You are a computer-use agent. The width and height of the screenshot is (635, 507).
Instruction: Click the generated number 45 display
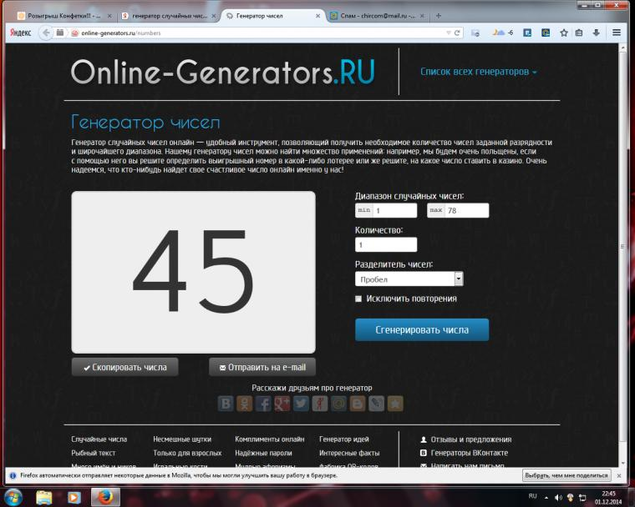(194, 272)
